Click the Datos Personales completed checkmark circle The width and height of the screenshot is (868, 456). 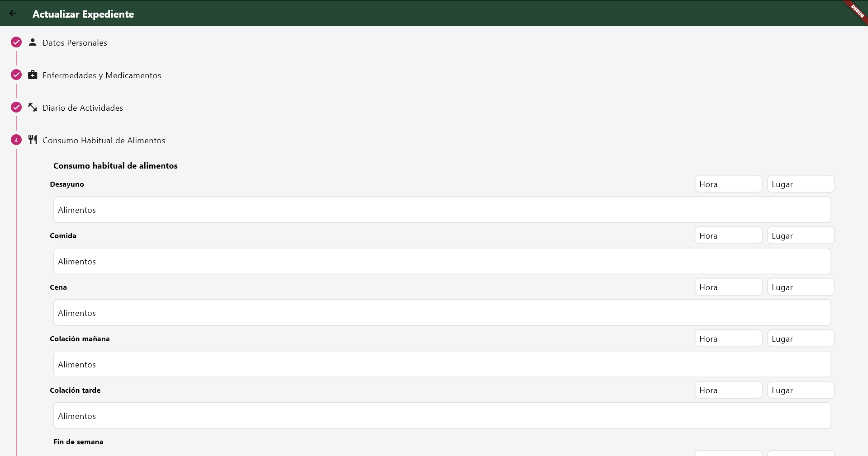point(16,42)
